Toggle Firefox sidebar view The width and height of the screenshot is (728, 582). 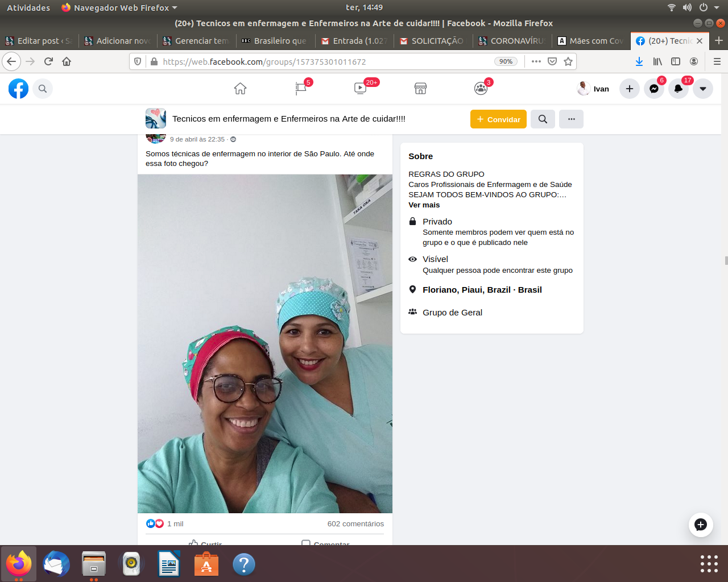click(676, 61)
